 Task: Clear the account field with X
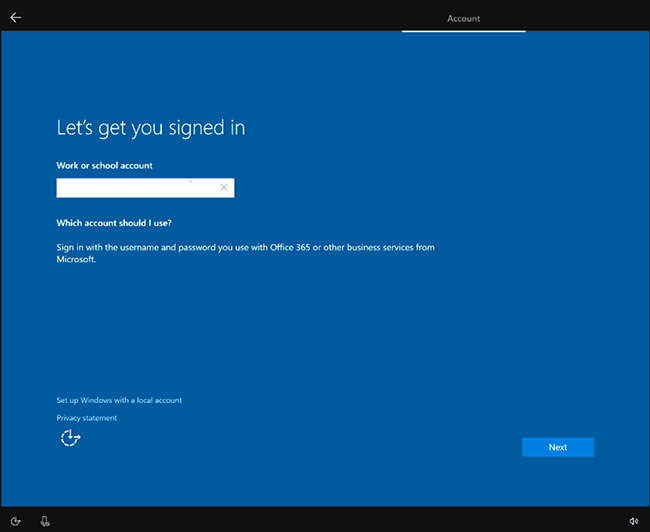[x=224, y=187]
